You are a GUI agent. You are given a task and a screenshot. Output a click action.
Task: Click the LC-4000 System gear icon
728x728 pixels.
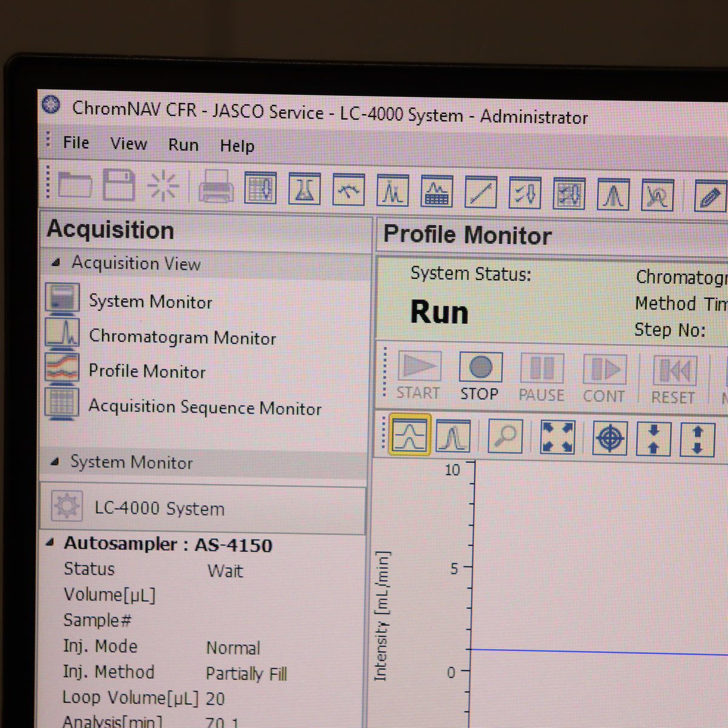[x=66, y=505]
